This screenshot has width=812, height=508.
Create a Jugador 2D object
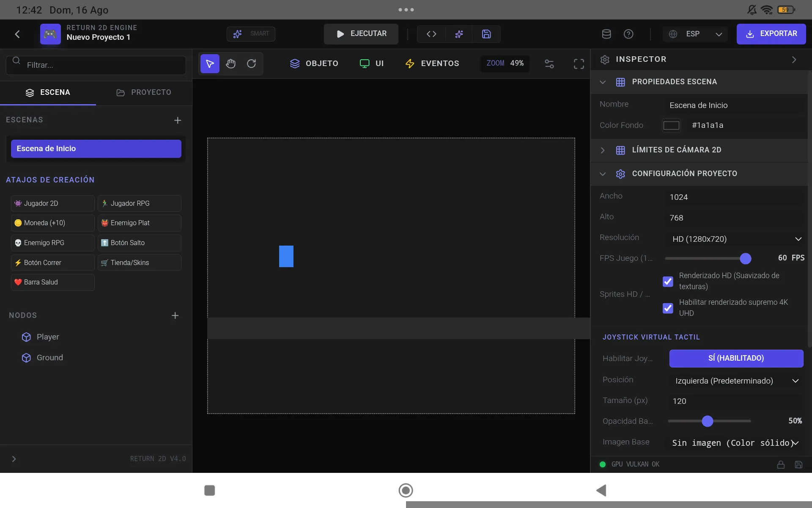tap(52, 203)
